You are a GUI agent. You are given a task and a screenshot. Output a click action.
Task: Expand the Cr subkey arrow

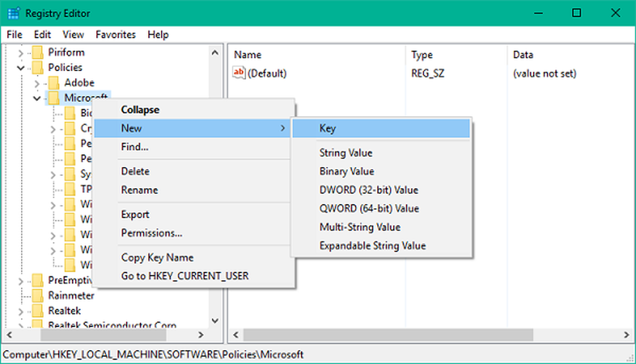(53, 130)
